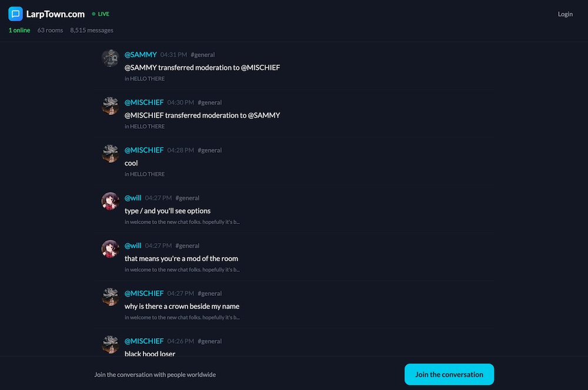Open @MISCHIEF's avatar on the 04:30 PM message

pyautogui.click(x=111, y=106)
